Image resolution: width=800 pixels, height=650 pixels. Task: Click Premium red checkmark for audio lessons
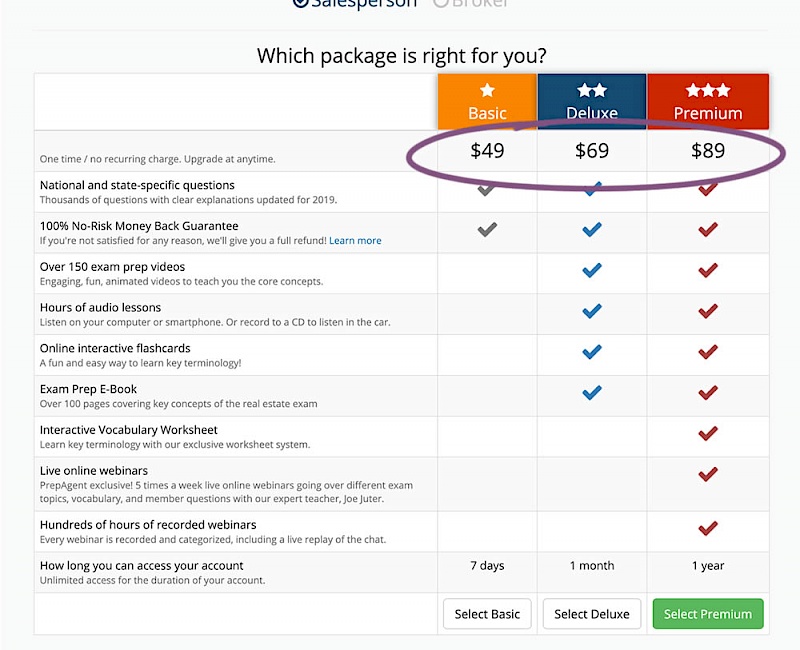708,312
